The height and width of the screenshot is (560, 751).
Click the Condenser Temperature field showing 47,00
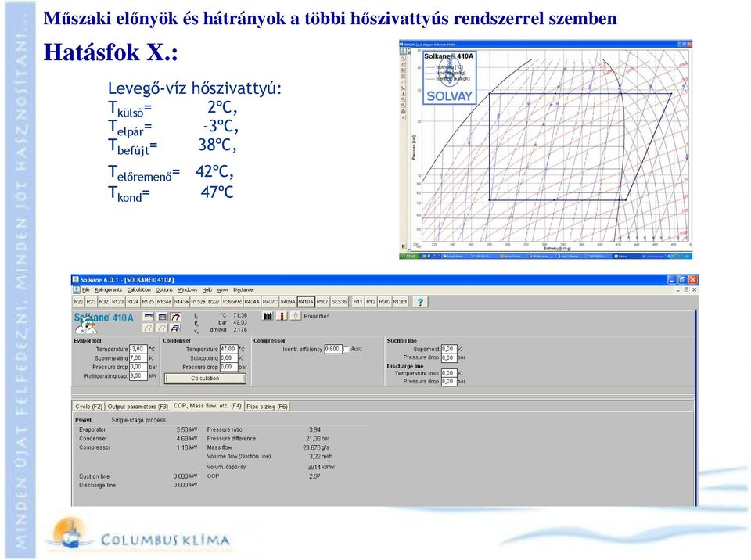(228, 349)
